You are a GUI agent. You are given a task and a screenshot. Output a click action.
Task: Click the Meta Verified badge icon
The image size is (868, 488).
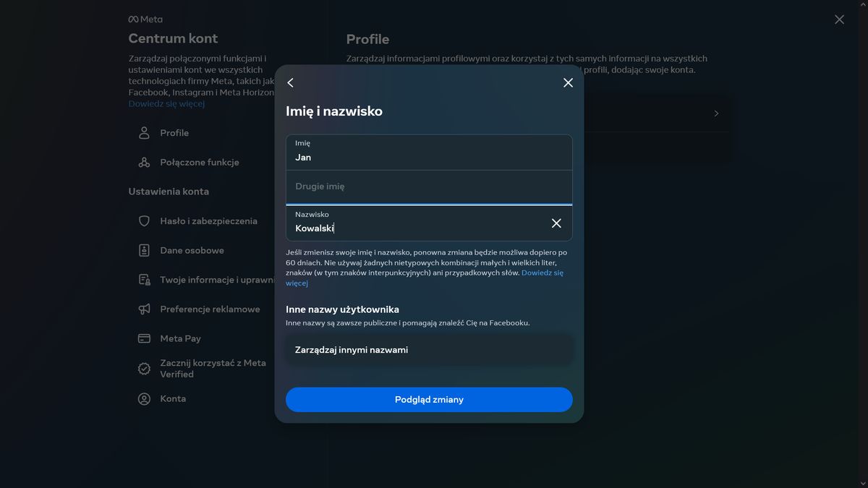point(145,368)
